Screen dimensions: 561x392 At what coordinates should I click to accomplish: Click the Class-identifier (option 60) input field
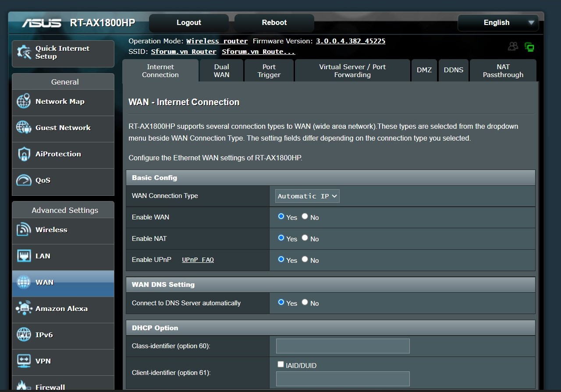coord(343,346)
